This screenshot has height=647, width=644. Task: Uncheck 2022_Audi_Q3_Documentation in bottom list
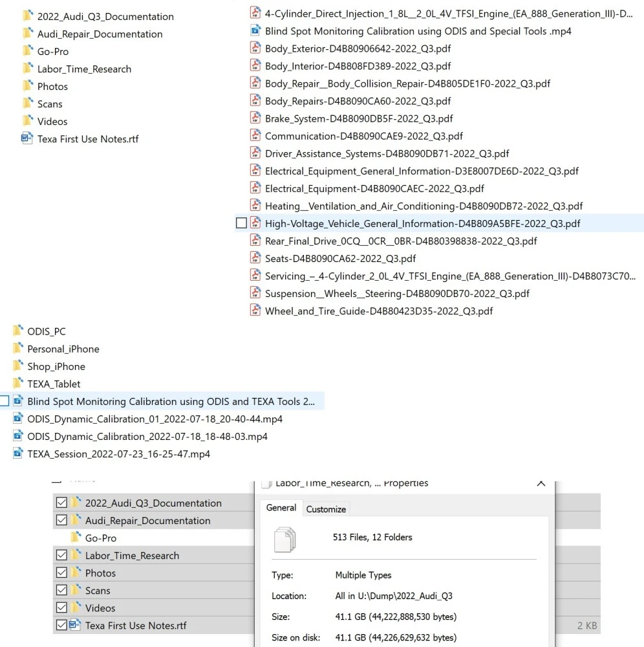coord(61,503)
